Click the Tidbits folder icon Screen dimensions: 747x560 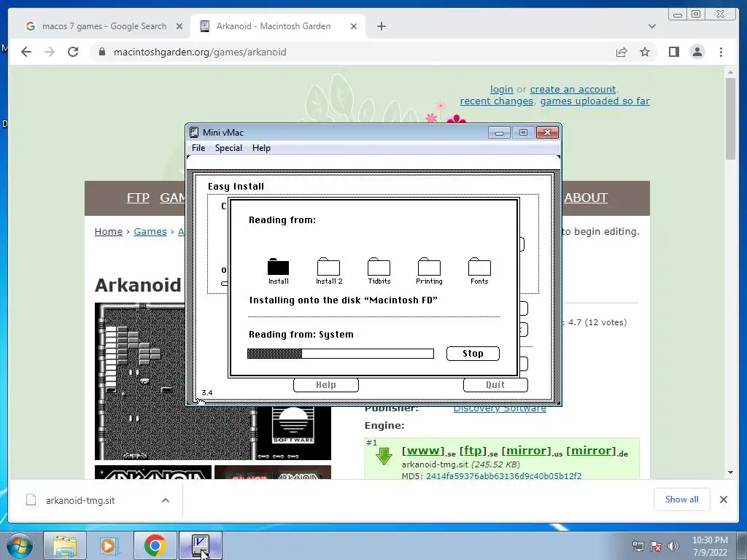pos(379,267)
